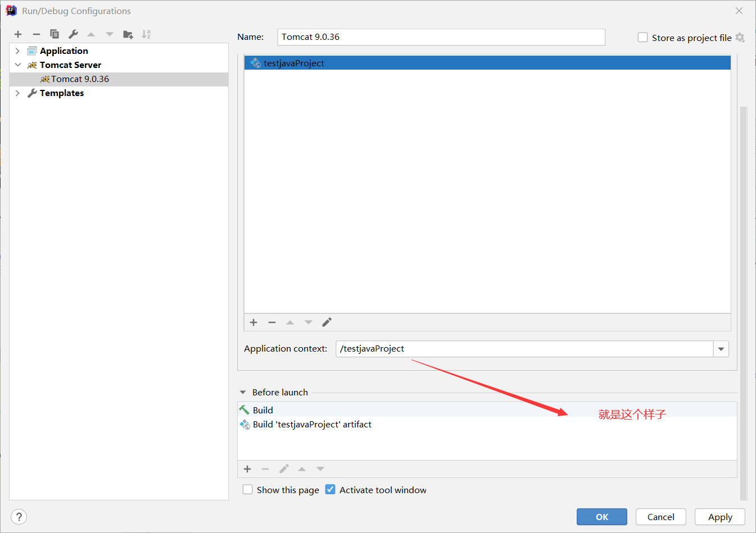Edit deployment artifact with pencil icon
The width and height of the screenshot is (756, 533).
pos(327,322)
